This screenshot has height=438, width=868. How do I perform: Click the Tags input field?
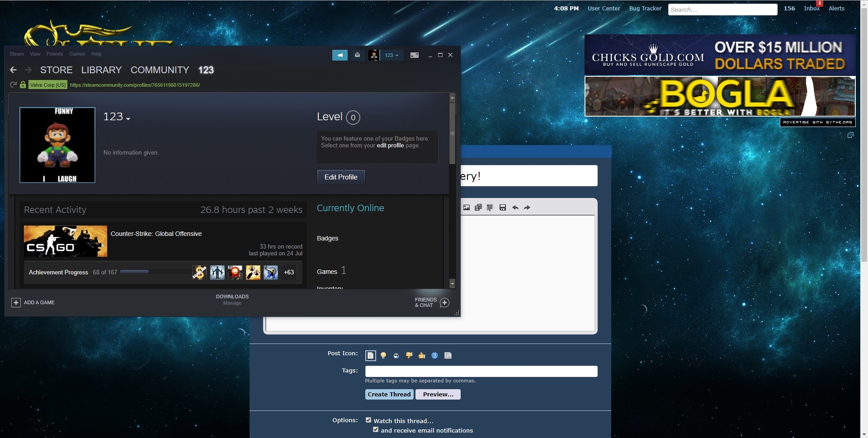pos(481,372)
